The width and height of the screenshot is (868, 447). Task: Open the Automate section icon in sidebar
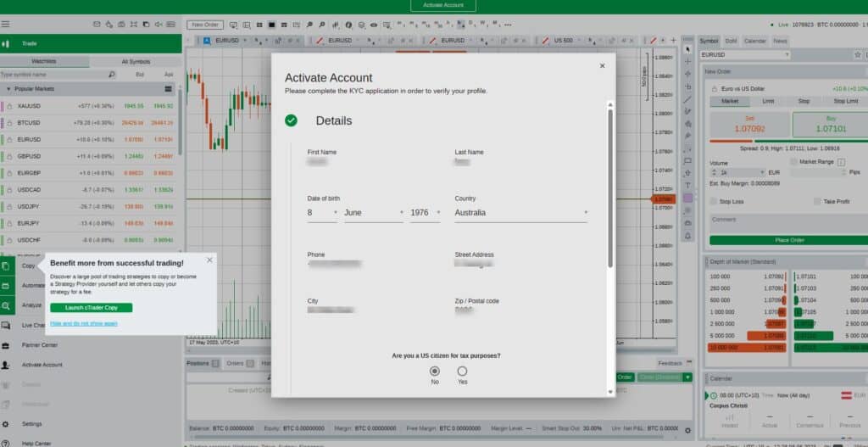click(6, 286)
